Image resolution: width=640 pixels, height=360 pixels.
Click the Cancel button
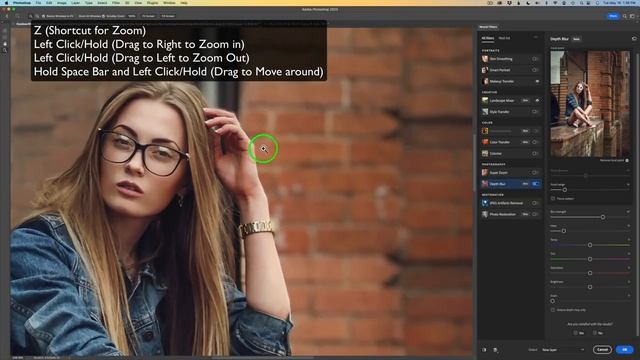tap(602, 350)
